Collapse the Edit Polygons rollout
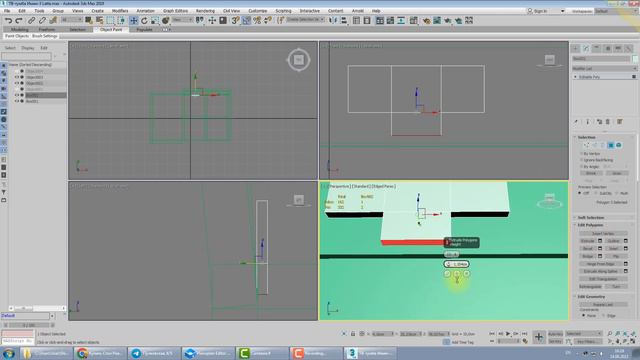 tap(590, 225)
